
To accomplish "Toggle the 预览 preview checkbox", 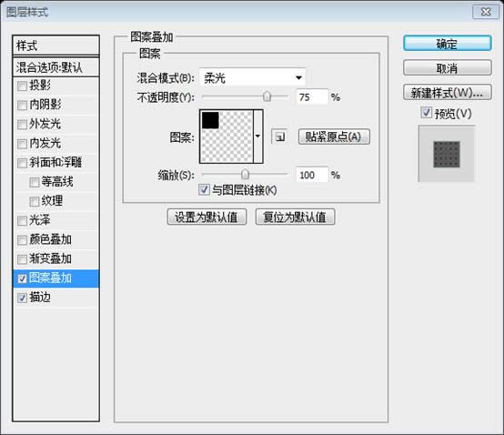I will [x=426, y=113].
